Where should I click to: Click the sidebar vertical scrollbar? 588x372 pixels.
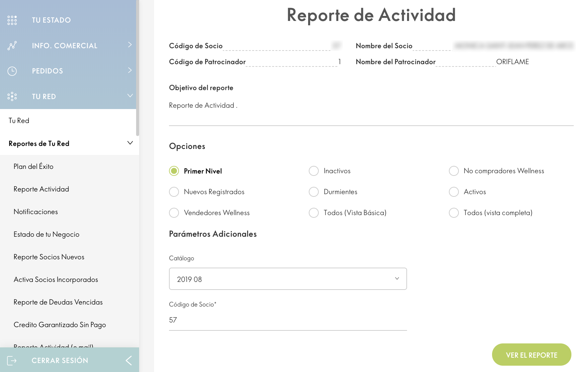pos(137,66)
